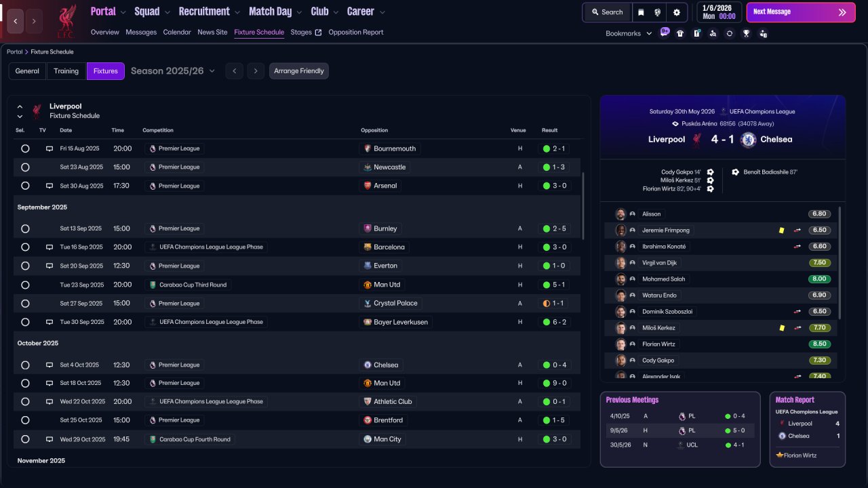868x488 pixels.
Task: Open the Overview sub-tab
Action: [104, 33]
